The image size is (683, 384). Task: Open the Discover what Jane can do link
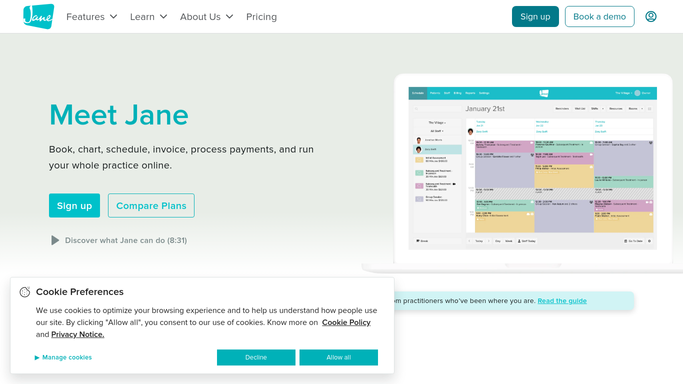pyautogui.click(x=126, y=240)
